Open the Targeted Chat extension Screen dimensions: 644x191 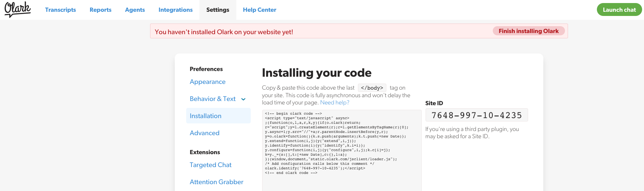pyautogui.click(x=210, y=165)
